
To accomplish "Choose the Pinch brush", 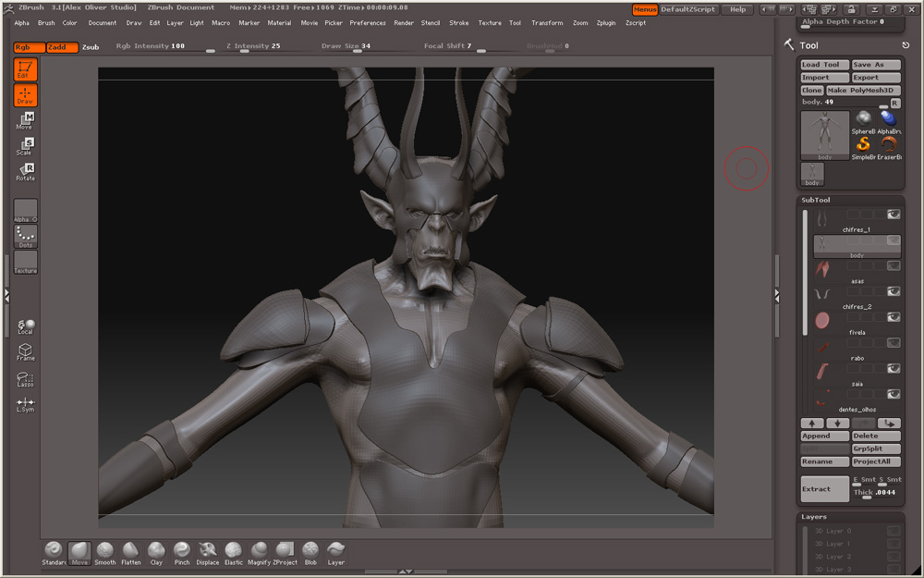I will (182, 553).
